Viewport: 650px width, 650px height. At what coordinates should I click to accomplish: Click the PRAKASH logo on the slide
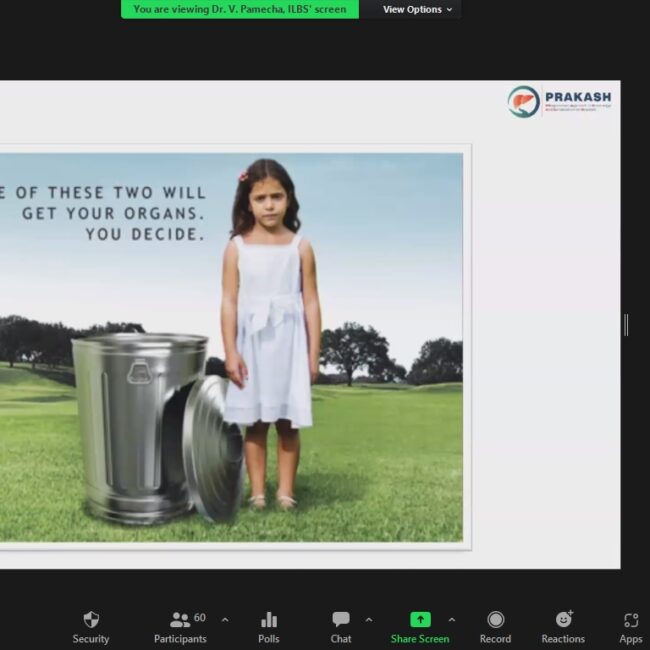point(559,101)
